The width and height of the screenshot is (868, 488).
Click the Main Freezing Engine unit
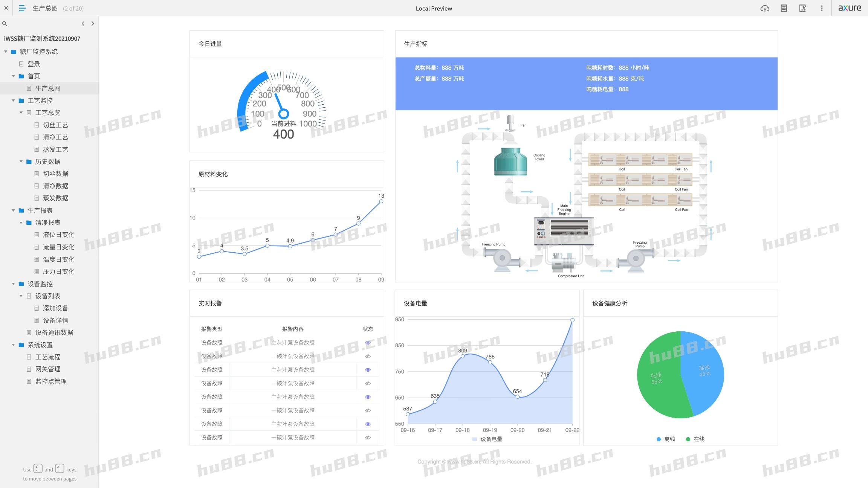point(564,232)
